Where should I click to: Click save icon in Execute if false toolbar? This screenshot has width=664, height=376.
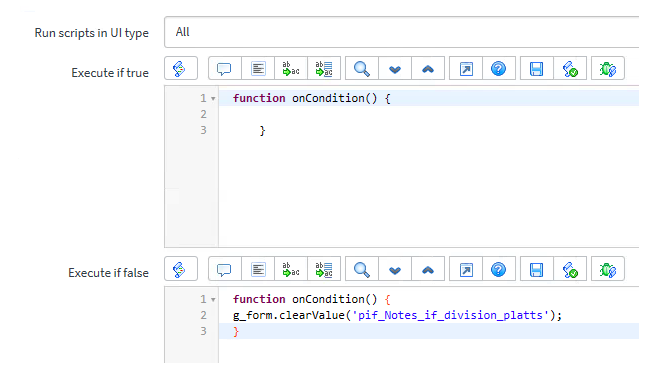tap(537, 269)
